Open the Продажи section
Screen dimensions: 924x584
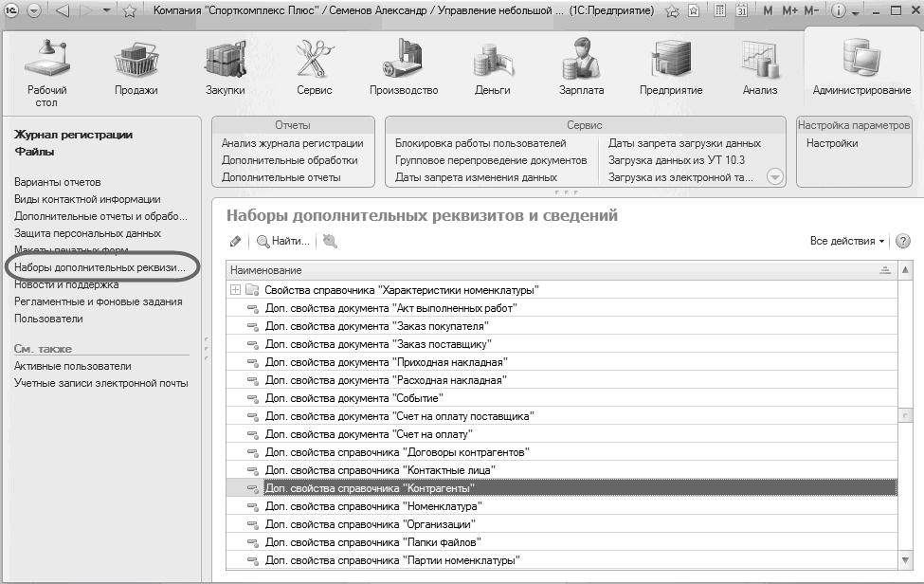click(x=136, y=67)
